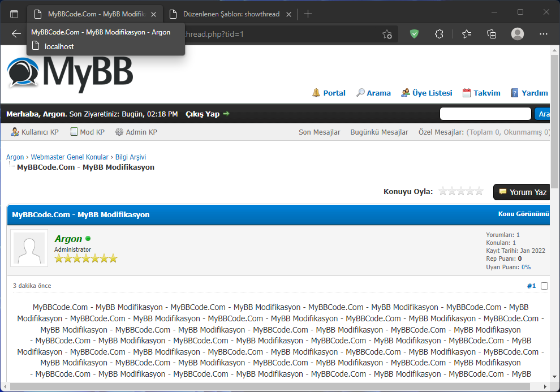Log out via Çıkış Yap

(203, 114)
